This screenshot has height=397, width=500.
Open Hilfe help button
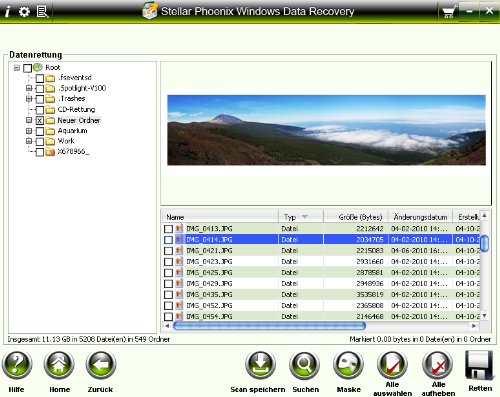coord(17,365)
